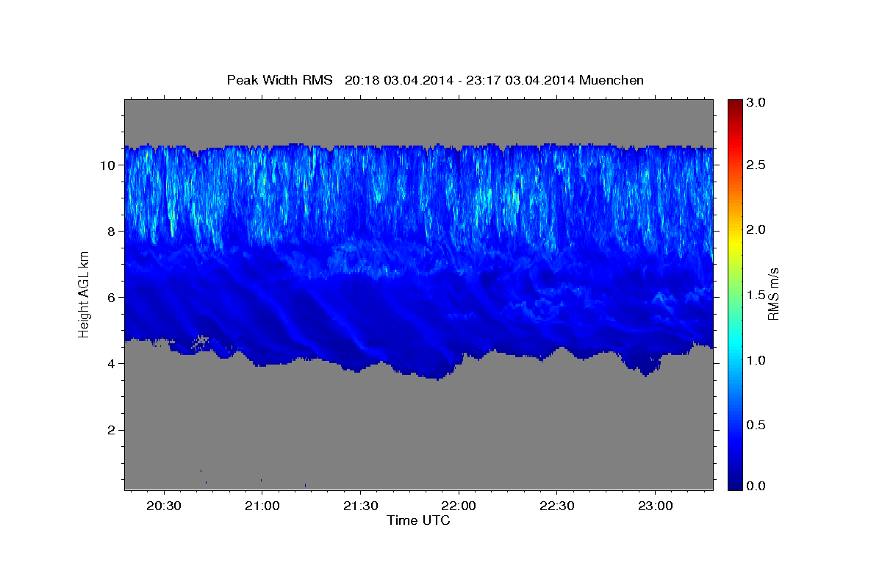
Task: Click the '23:00' time axis label
Action: click(x=655, y=506)
